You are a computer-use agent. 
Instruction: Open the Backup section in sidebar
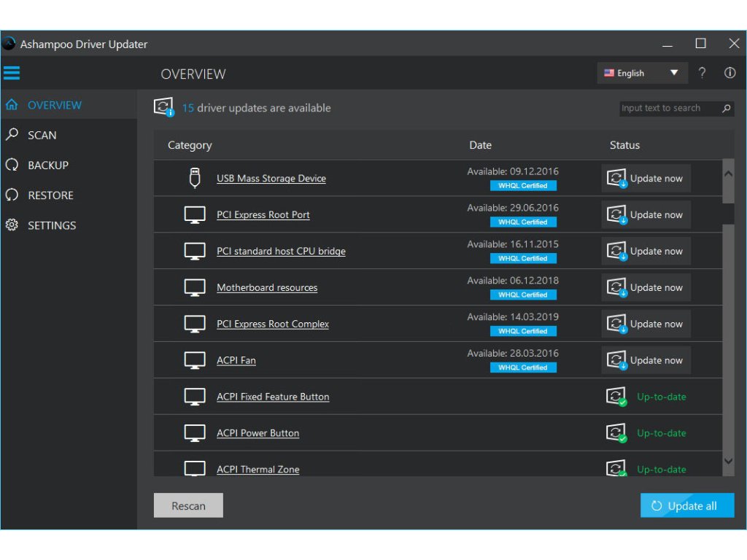point(47,166)
